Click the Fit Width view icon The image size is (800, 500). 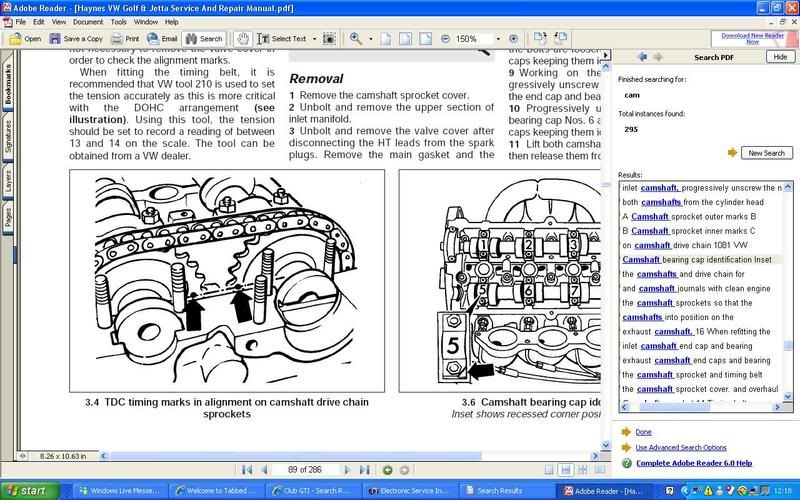tap(426, 39)
